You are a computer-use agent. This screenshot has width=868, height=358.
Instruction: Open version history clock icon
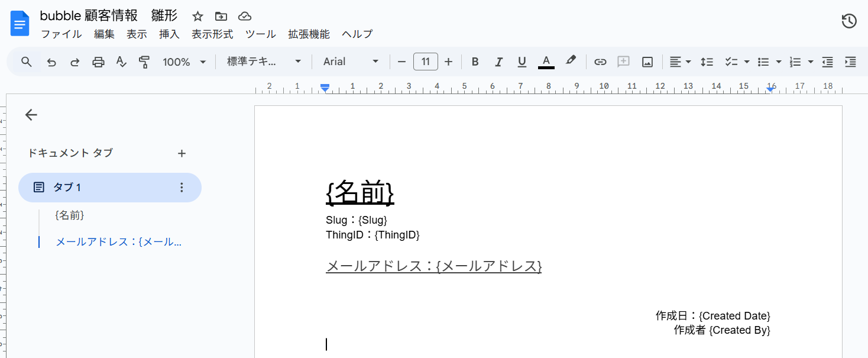pyautogui.click(x=848, y=21)
